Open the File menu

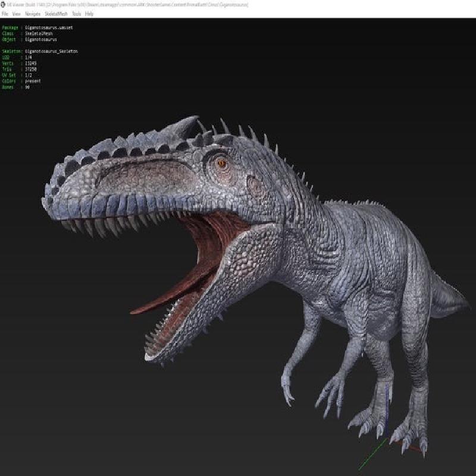5,14
